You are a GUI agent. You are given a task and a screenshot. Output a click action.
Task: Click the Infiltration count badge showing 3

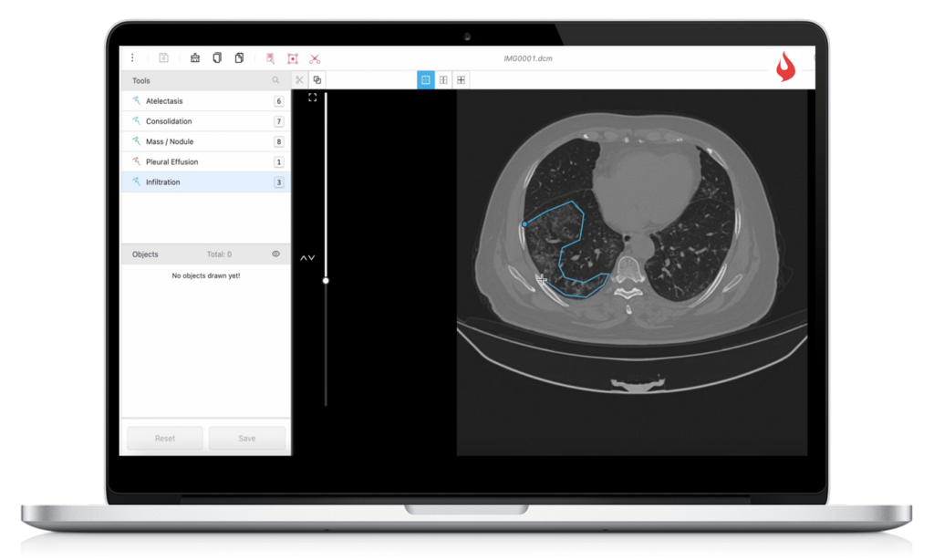point(279,181)
